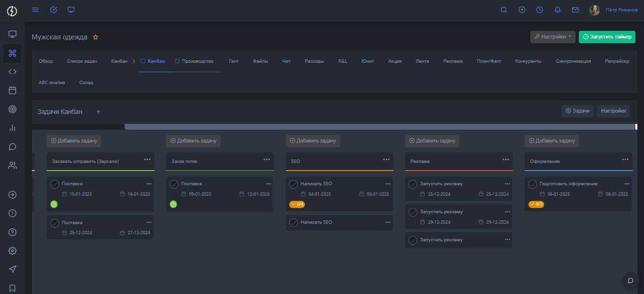This screenshot has height=294, width=644.
Task: Click the clock timer icon in header
Action: 539,9
